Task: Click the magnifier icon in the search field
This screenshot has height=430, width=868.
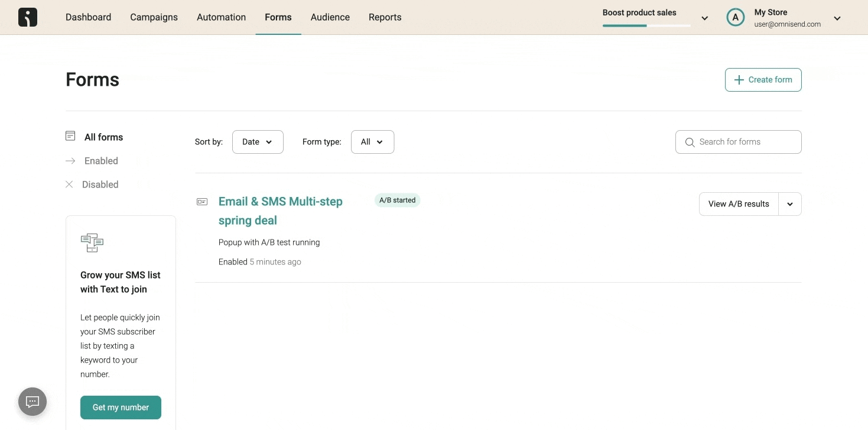Action: pyautogui.click(x=690, y=142)
